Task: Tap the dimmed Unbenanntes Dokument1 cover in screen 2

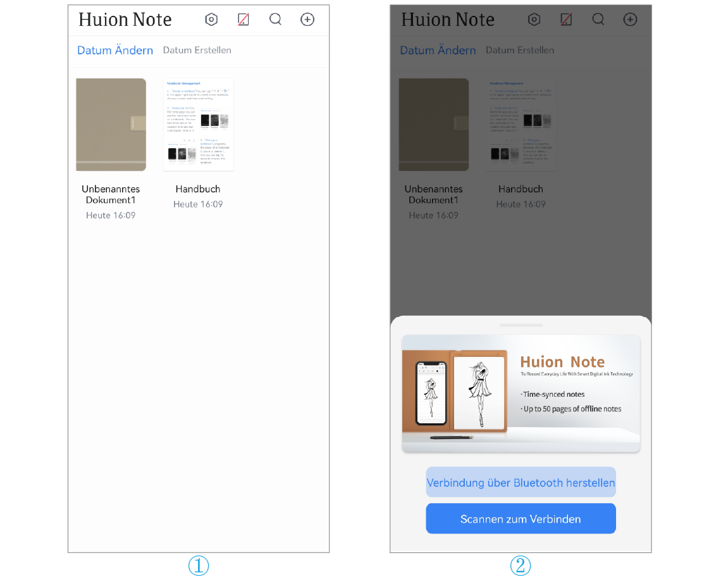Action: tap(434, 125)
